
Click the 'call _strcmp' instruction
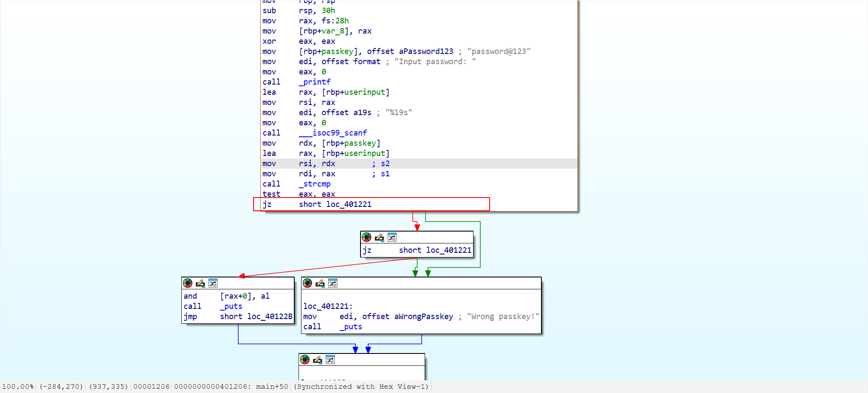(296, 184)
